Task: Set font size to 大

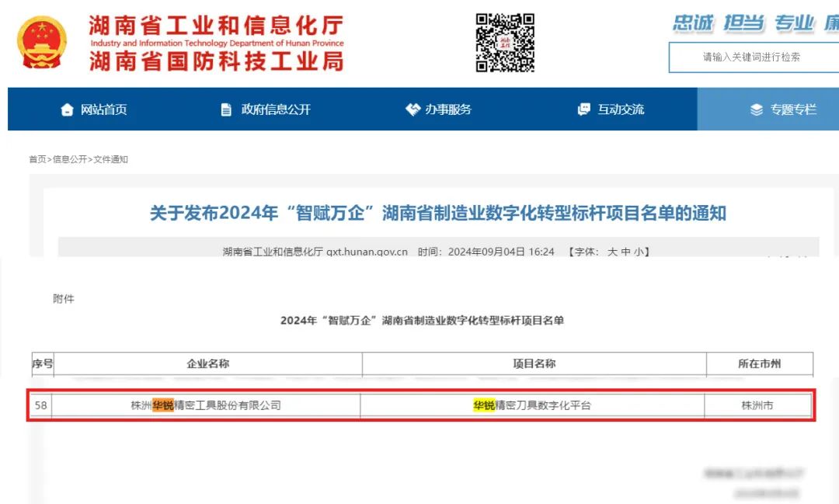Action: click(x=612, y=252)
